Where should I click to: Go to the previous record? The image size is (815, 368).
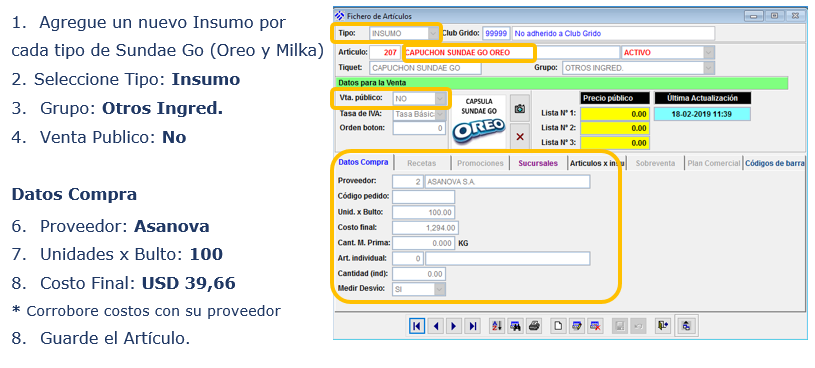[x=436, y=326]
